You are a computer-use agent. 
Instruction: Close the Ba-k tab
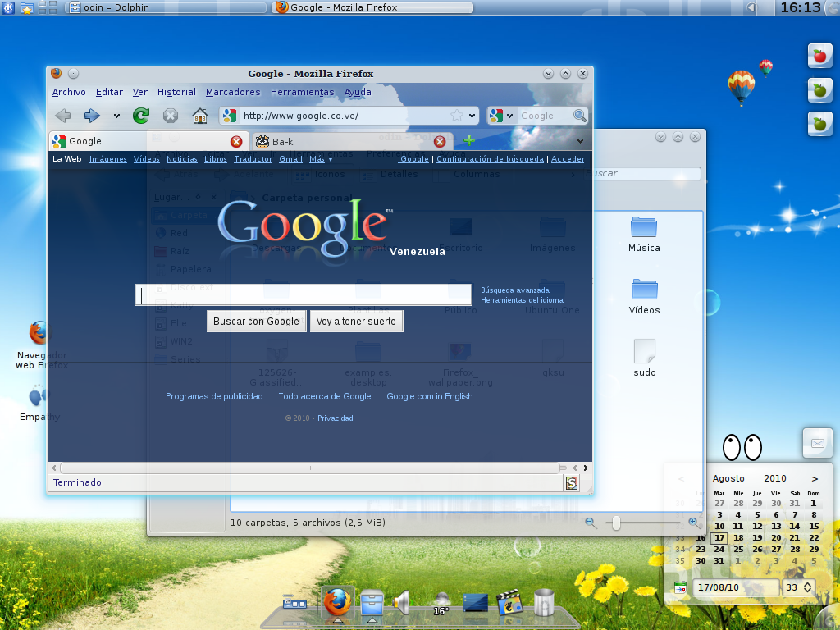coord(440,141)
